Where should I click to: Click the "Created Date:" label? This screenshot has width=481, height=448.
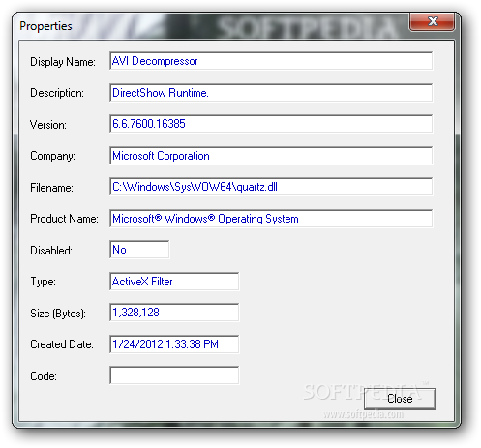[62, 344]
